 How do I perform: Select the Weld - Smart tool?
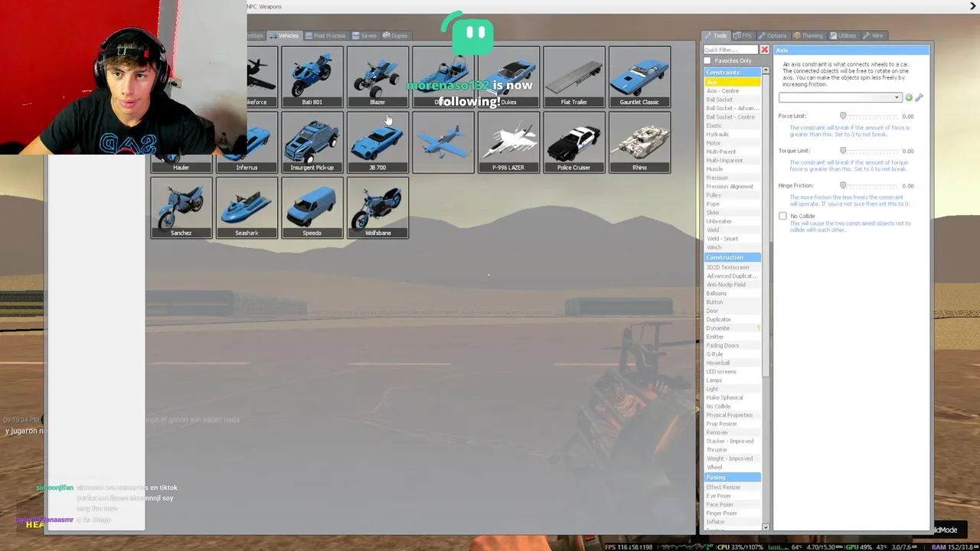[x=732, y=239]
